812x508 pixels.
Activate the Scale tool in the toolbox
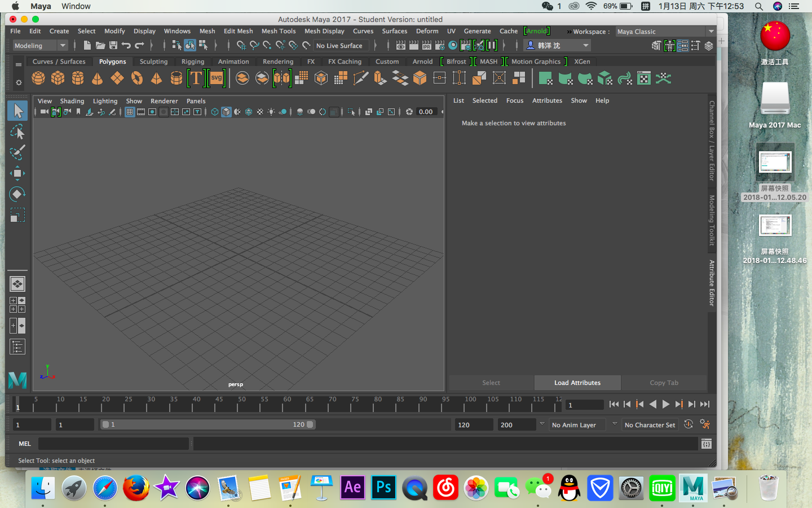17,215
